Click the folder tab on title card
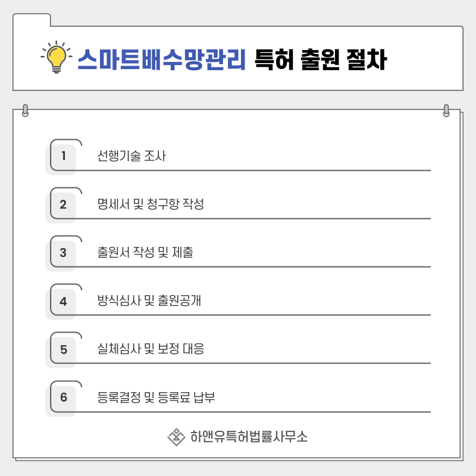Image resolution: width=476 pixels, height=476 pixels. tap(32, 20)
